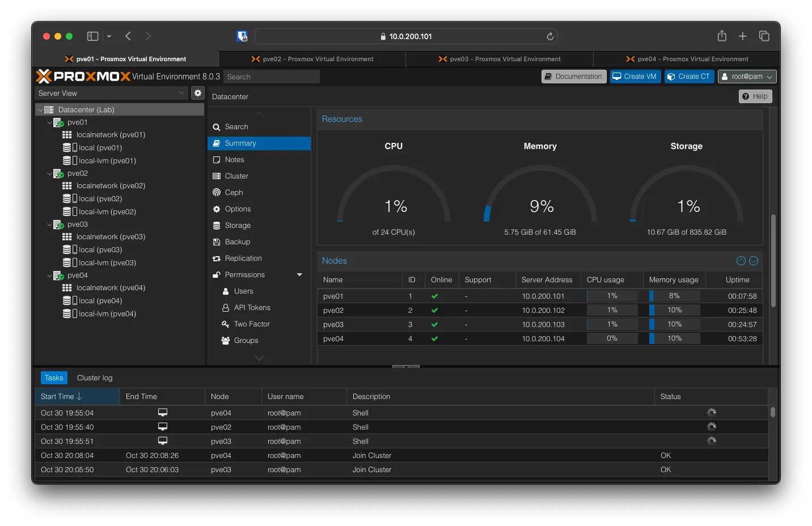Click the Two Factor key icon
The height and width of the screenshot is (526, 812).
tap(226, 324)
